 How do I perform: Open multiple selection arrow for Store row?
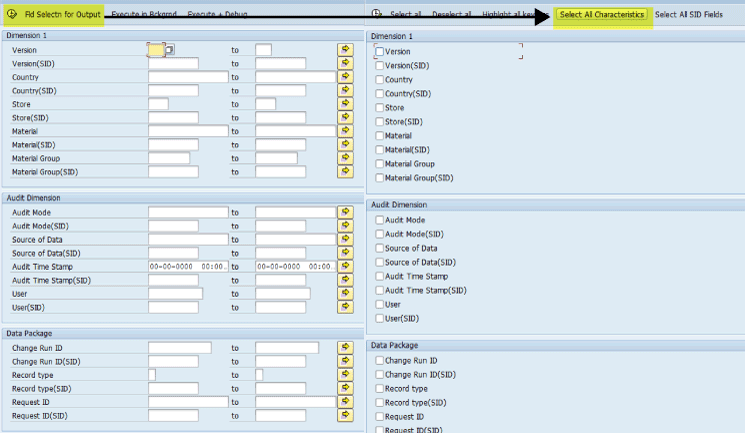345,104
